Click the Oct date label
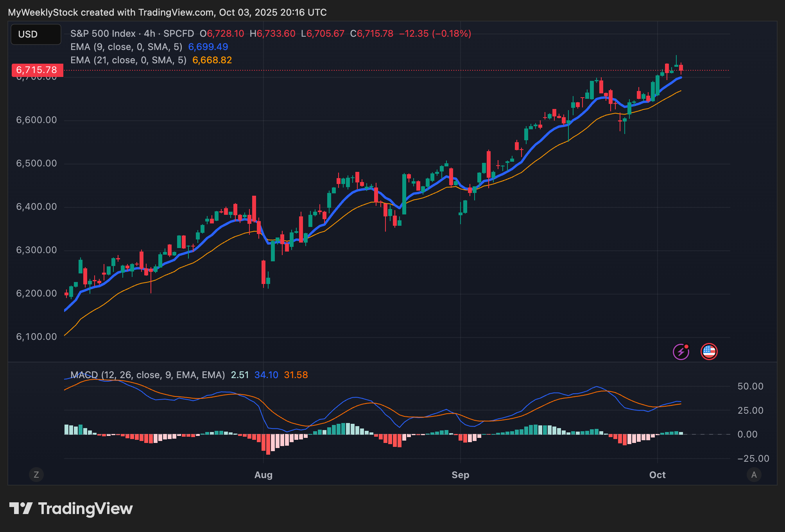 click(657, 475)
